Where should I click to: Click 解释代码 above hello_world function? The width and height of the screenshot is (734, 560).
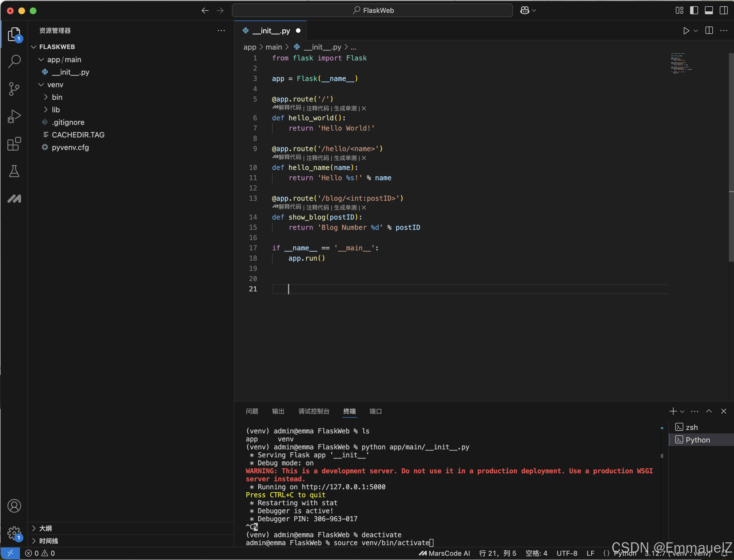[x=289, y=108]
